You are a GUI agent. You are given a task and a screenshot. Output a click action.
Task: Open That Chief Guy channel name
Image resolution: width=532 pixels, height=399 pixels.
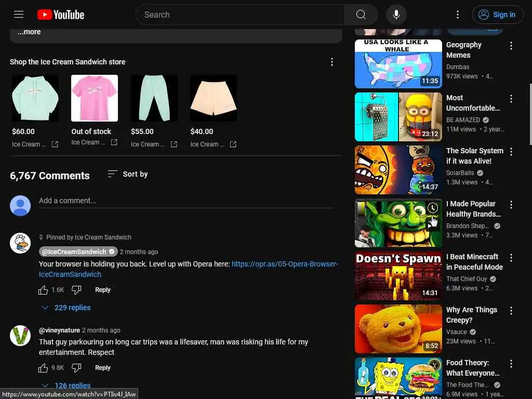coord(467,279)
